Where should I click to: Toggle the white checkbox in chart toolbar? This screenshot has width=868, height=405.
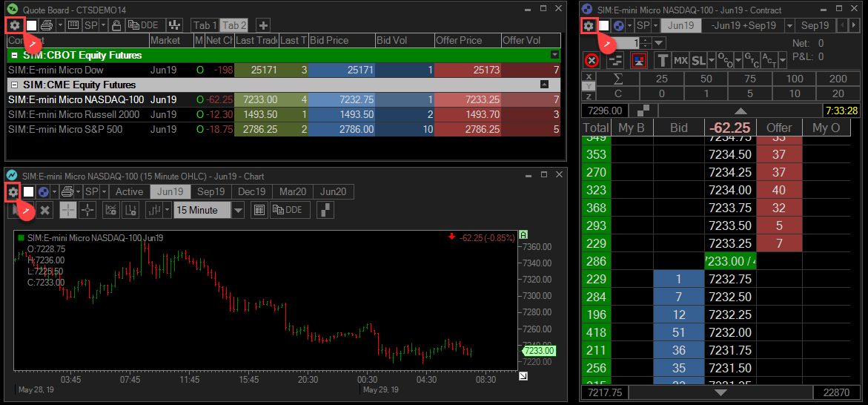click(x=29, y=192)
